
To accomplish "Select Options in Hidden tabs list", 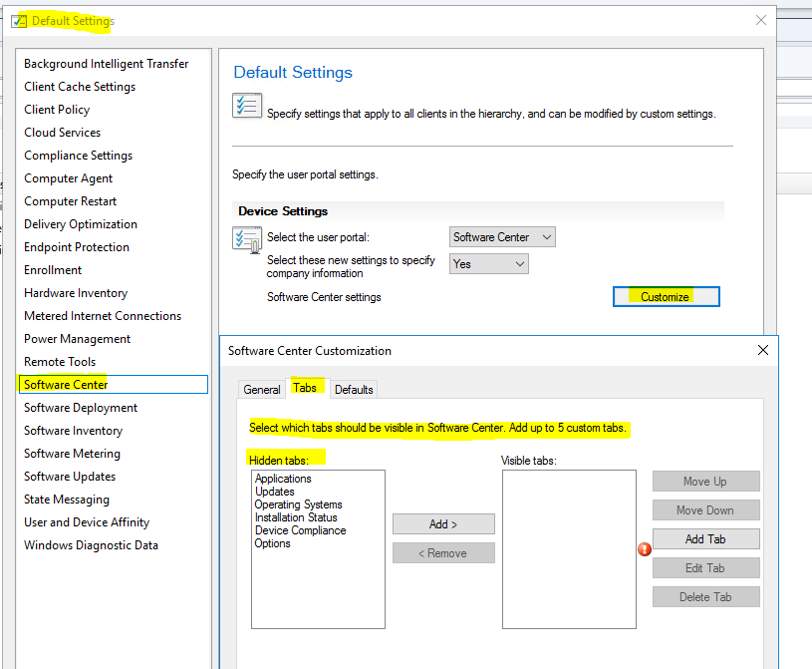I will (272, 543).
